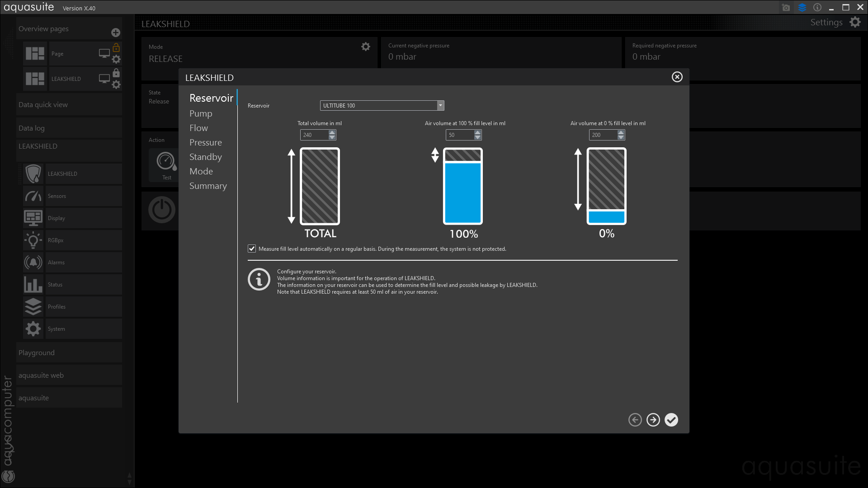The width and height of the screenshot is (868, 488).
Task: Open the System gear icon entry
Action: coord(33,328)
